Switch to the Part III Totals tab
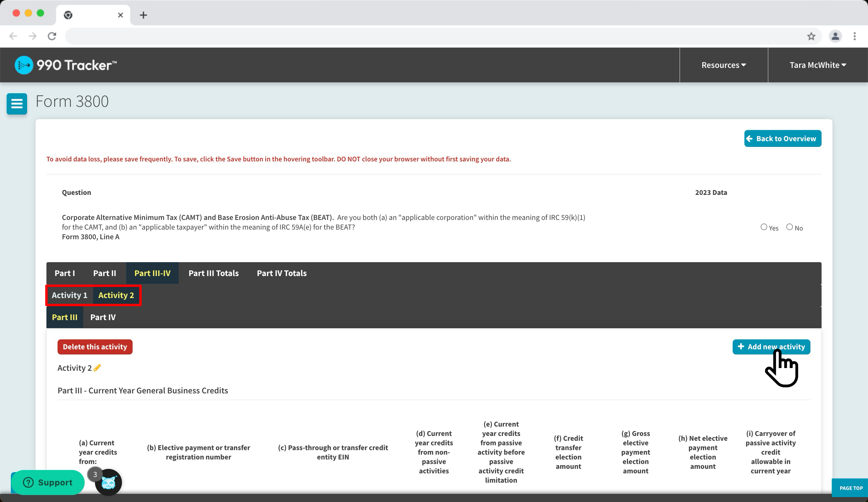 tap(214, 273)
